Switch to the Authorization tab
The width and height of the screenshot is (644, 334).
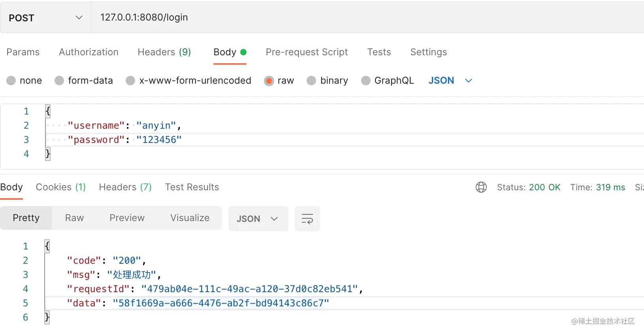coord(89,52)
